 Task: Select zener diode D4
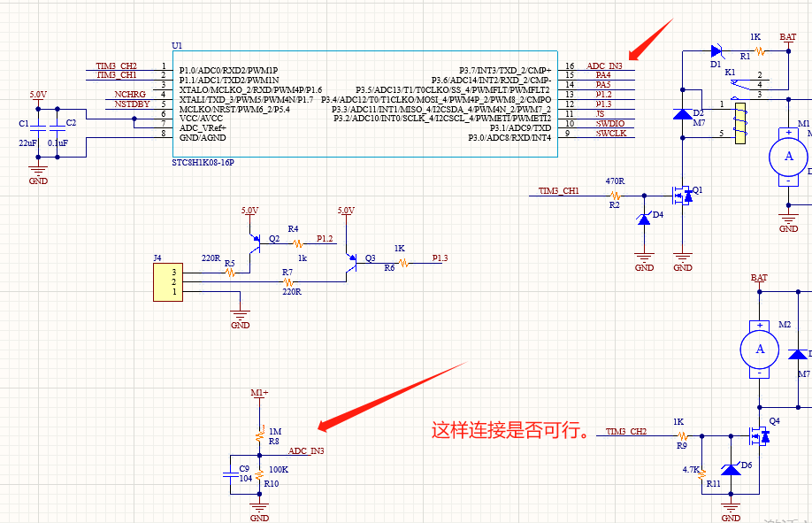coord(644,219)
